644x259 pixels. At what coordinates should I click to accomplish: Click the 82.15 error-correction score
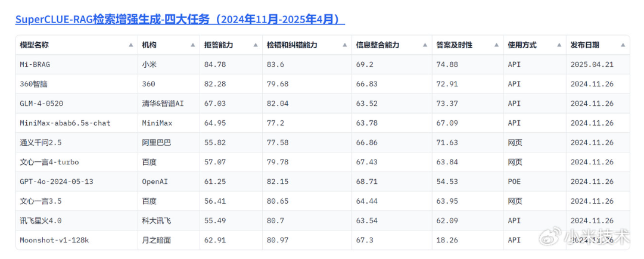277,182
